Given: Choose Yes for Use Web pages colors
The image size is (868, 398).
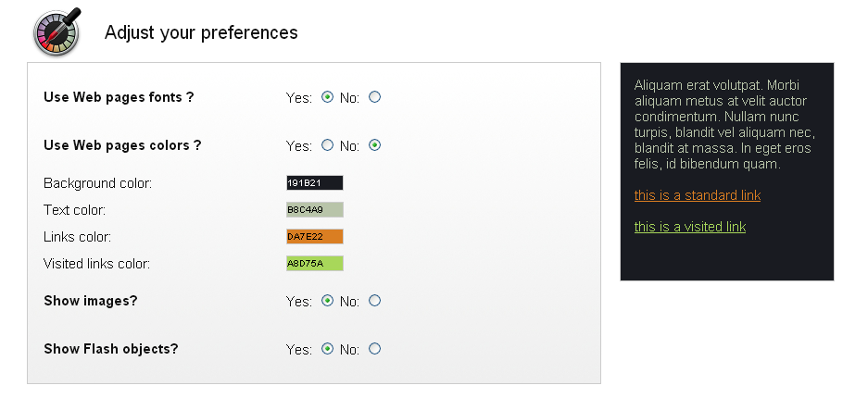Looking at the screenshot, I should 328,144.
